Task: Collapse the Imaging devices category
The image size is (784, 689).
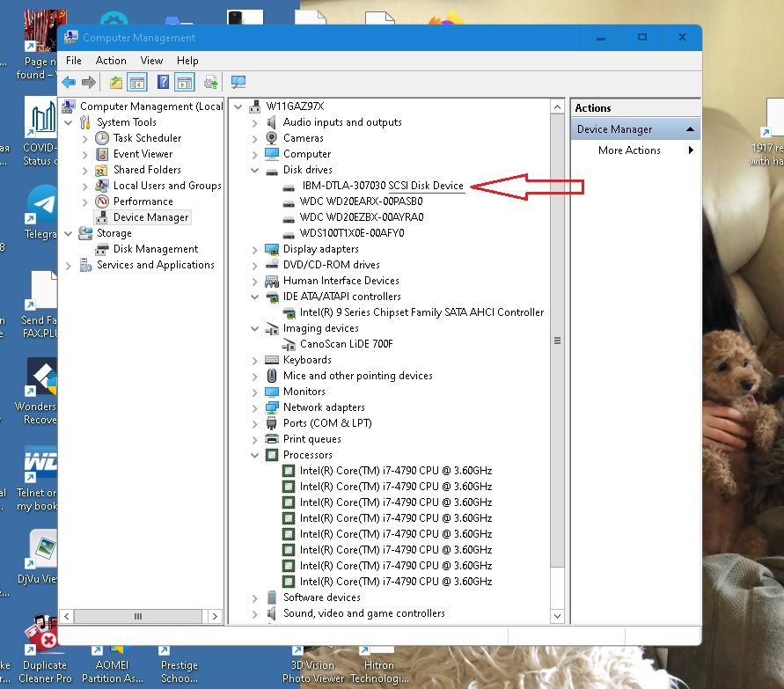Action: (254, 328)
